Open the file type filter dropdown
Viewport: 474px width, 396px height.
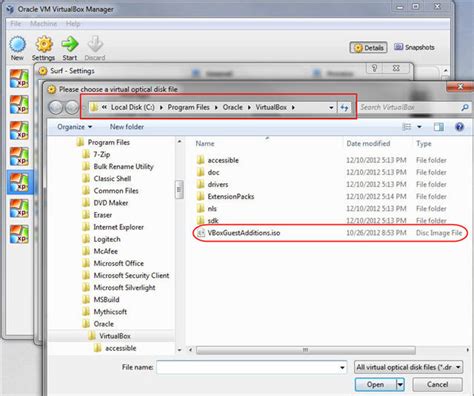pyautogui.click(x=408, y=367)
